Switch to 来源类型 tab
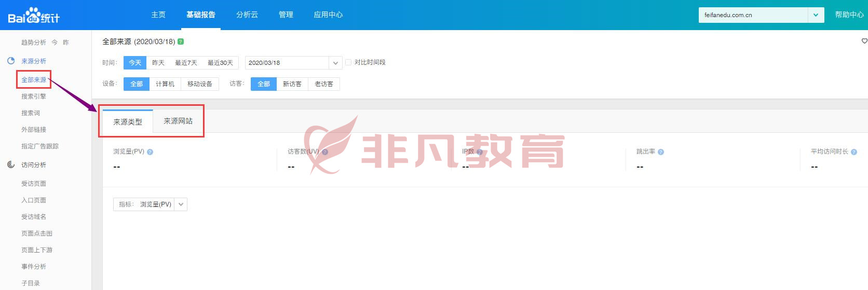Viewport: 868px width, 290px height. click(x=128, y=122)
